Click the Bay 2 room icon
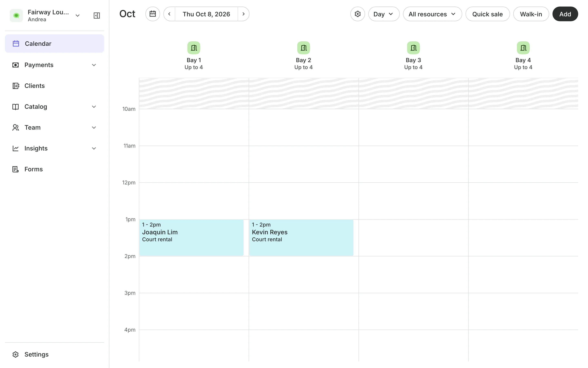Viewport: 588px width, 368px height. click(303, 48)
